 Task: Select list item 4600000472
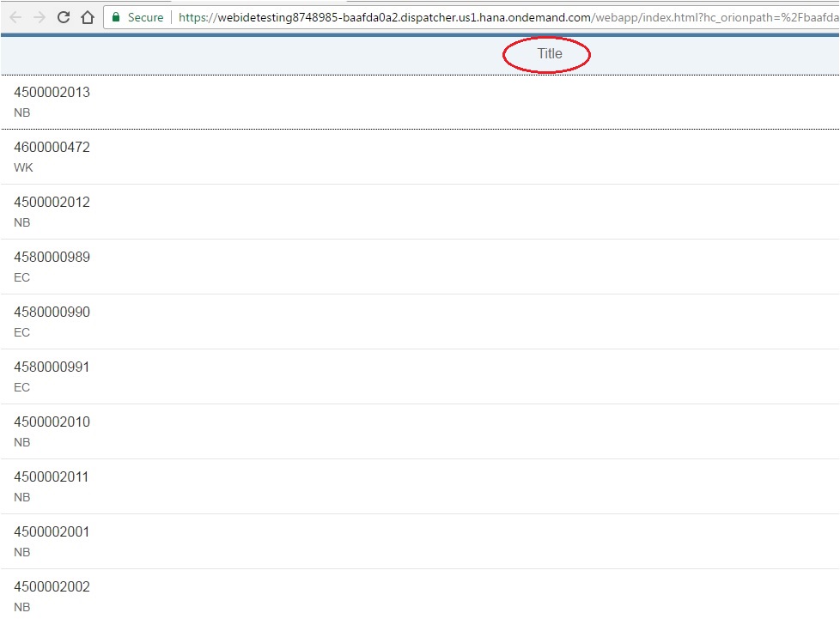pos(420,157)
